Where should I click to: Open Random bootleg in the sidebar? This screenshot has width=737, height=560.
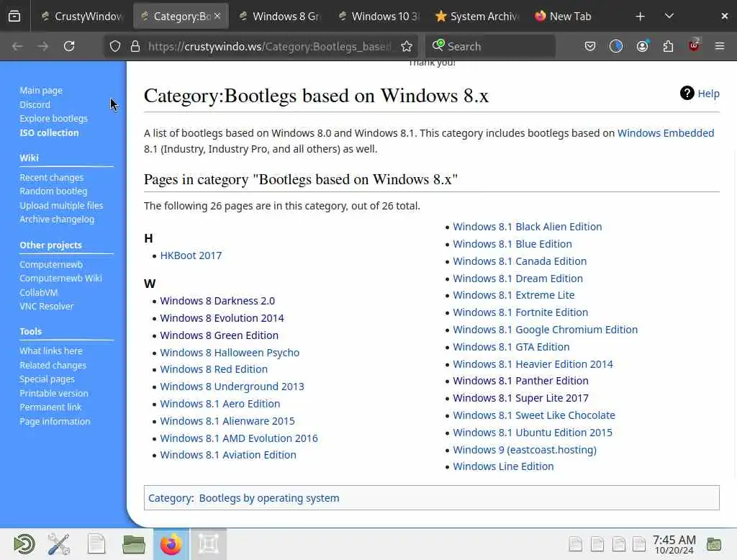click(x=53, y=191)
